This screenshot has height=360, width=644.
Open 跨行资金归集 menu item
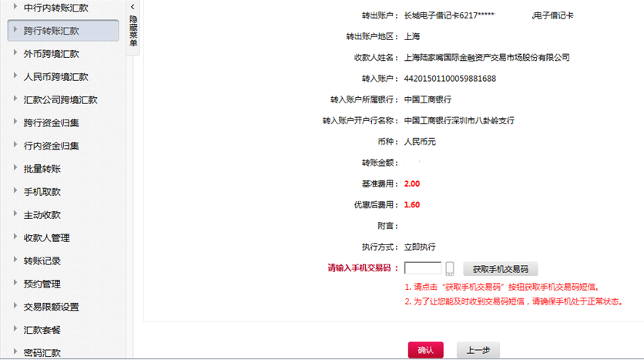52,123
